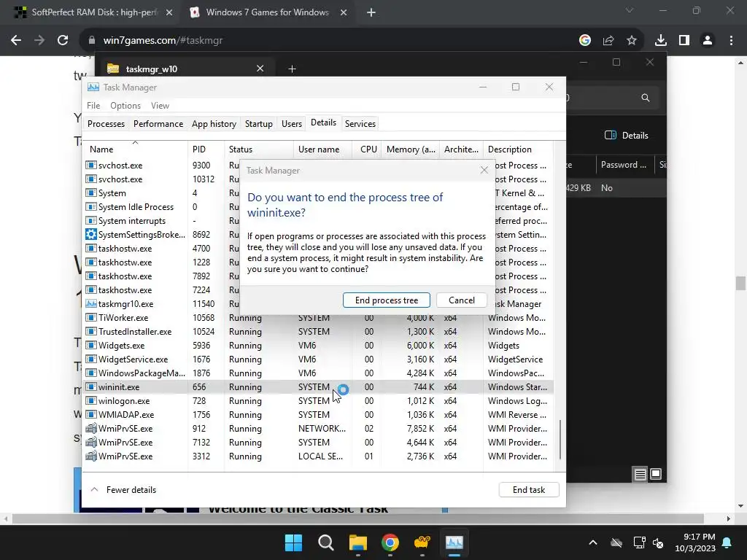
Task: Switch to the App history tab
Action: [x=214, y=123]
